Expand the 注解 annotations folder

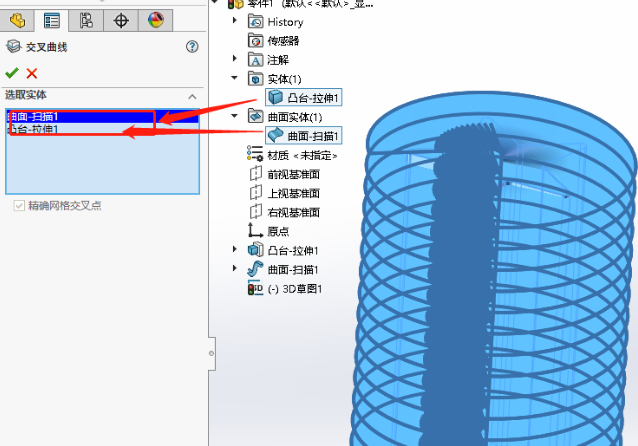(x=234, y=58)
